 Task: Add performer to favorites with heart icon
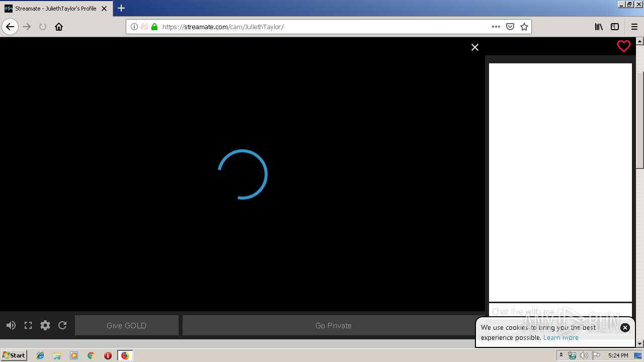[624, 46]
